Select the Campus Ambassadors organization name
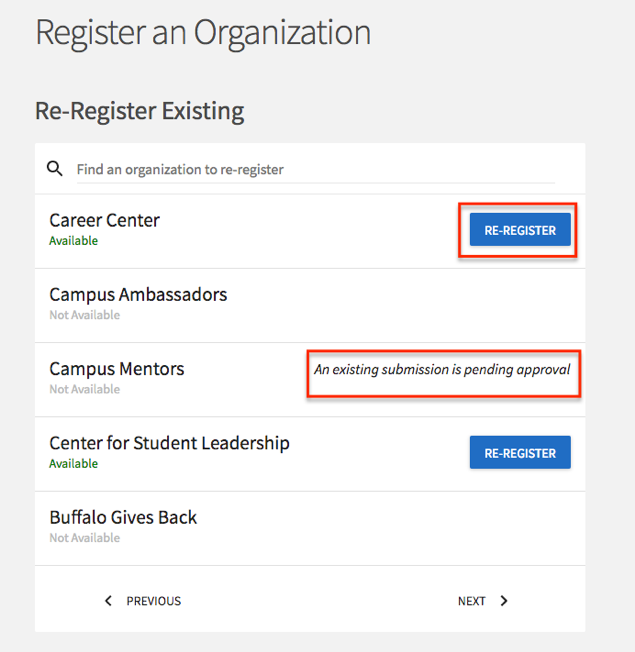This screenshot has width=635, height=652. [x=138, y=294]
